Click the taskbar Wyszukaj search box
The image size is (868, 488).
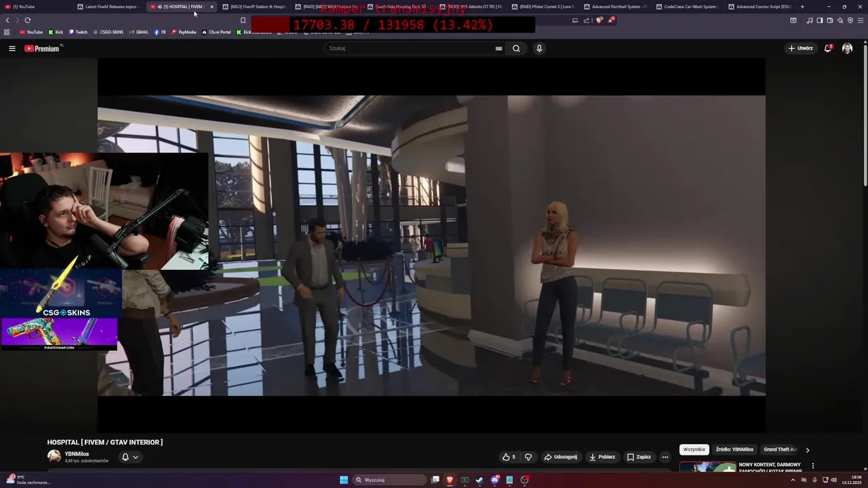(391, 480)
